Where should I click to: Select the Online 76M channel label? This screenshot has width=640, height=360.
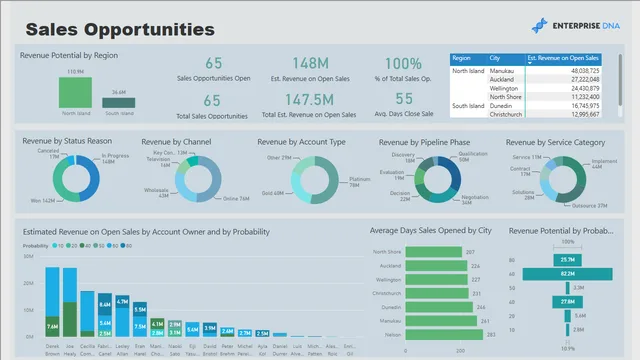coord(236,199)
